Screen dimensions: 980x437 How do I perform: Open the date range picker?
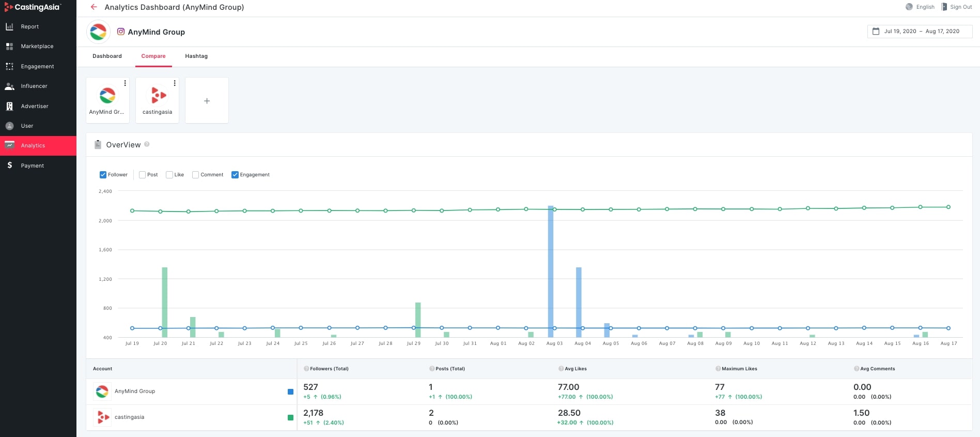(x=920, y=32)
